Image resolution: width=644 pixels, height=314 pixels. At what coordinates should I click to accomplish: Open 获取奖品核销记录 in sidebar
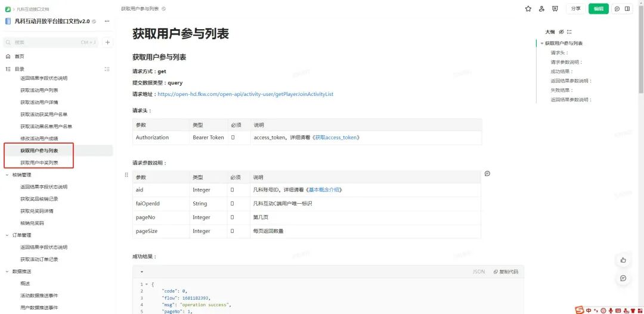point(39,199)
